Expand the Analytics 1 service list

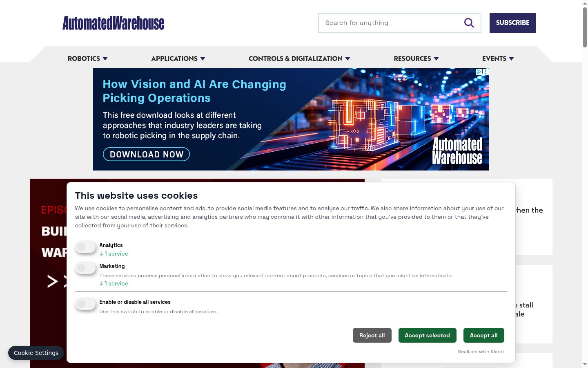(114, 254)
